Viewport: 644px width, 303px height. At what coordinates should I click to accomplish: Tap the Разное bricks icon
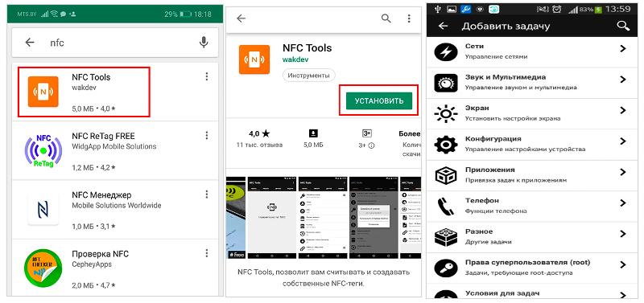(x=446, y=237)
